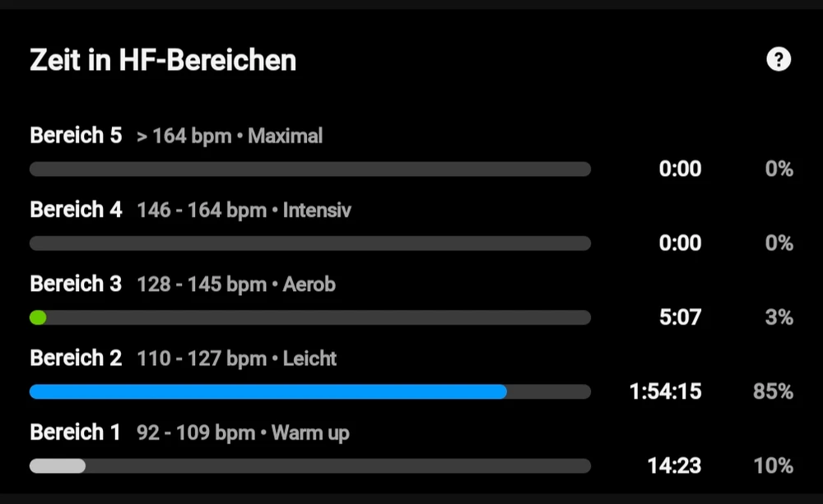Click '> 164 bpm • Maximal' text
Screen dimensions: 823x504
click(230, 136)
